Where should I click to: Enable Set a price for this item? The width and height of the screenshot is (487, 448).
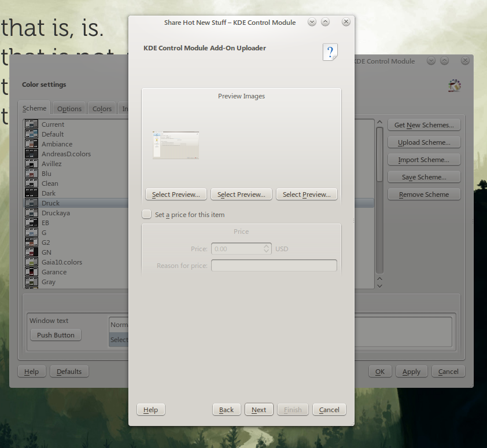click(146, 214)
